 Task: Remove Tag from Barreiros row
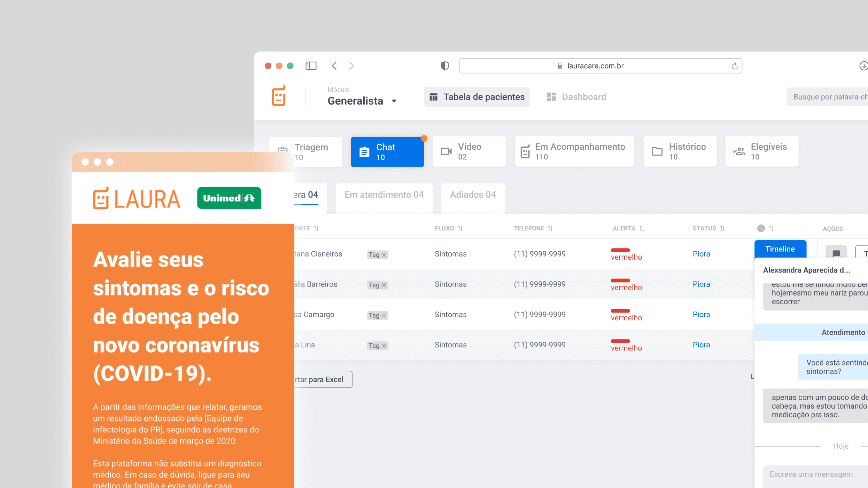click(384, 285)
